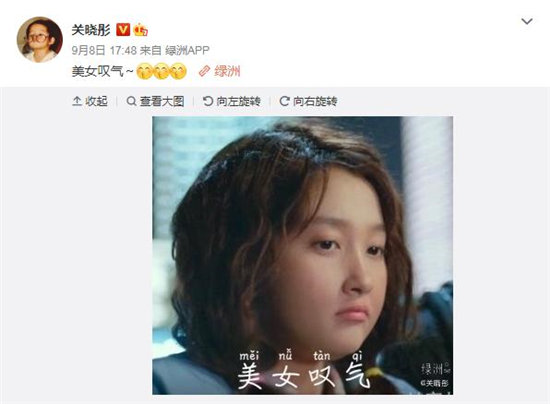Click 查看大图 magnifier to view large image
This screenshot has width=550, height=404.
[x=155, y=101]
